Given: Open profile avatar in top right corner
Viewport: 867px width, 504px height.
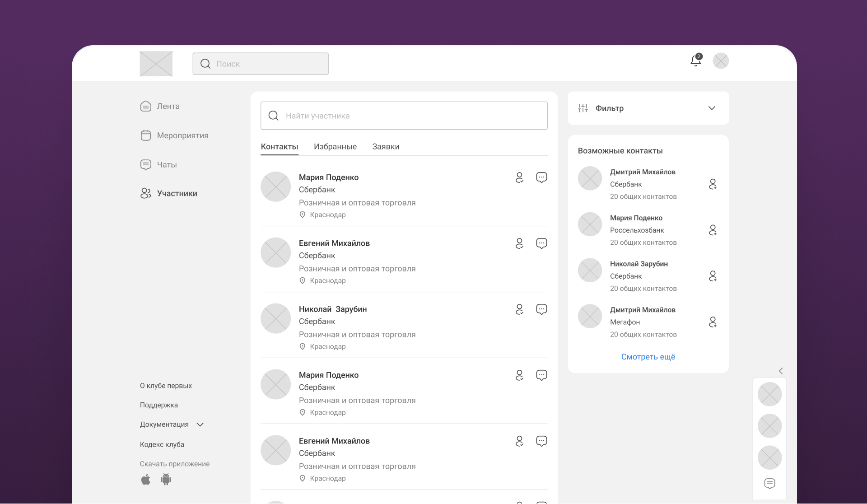Looking at the screenshot, I should [721, 61].
